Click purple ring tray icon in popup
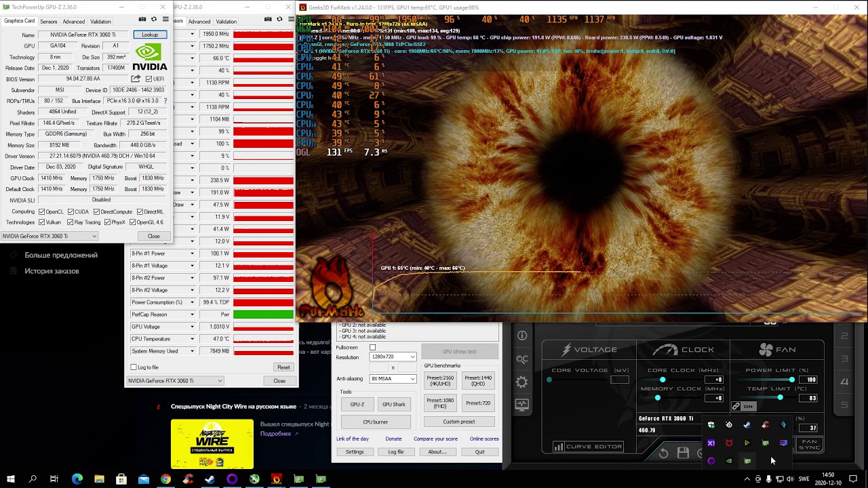Viewport: 868px width, 488px height. 711,461
